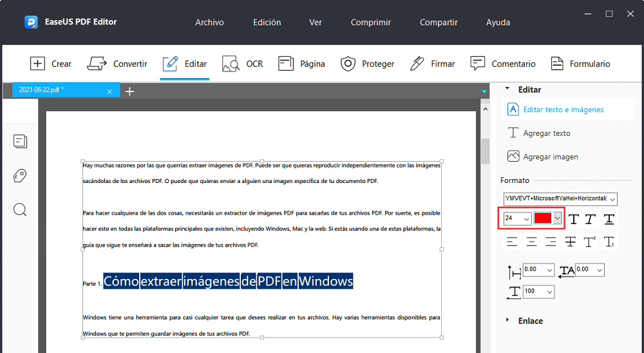Toggle italic text formatting
This screenshot has height=353, width=644.
pyautogui.click(x=590, y=219)
